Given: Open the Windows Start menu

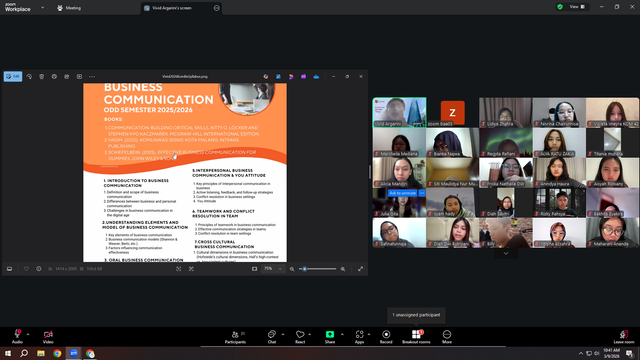Looking at the screenshot, I should [x=8, y=353].
